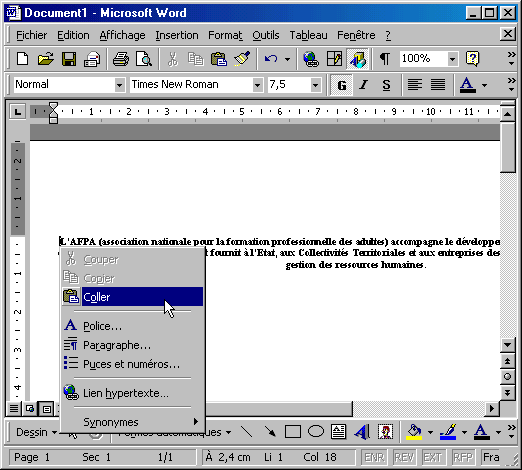
Task: Toggle bold (G) formatting
Action: (341, 85)
